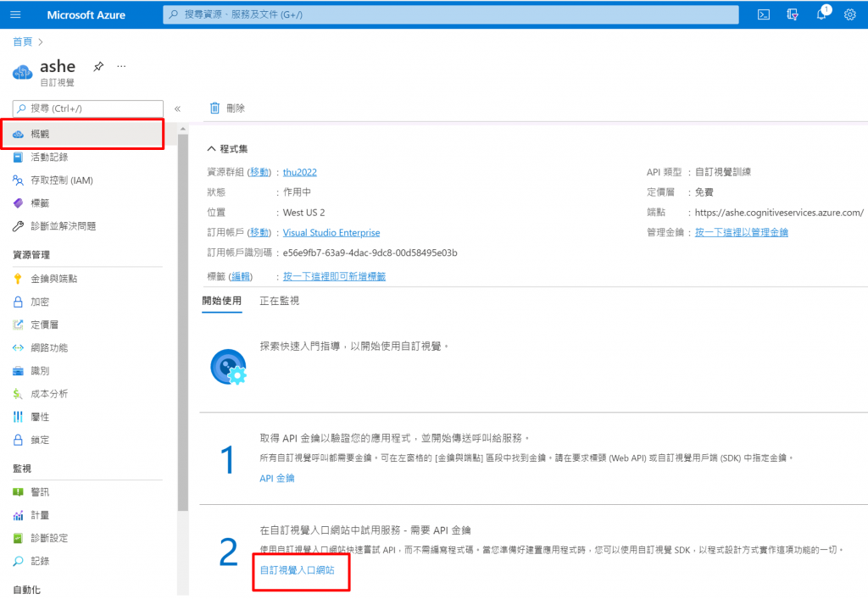Click the sidebar scrollbar up arrow
This screenshot has width=868, height=599.
[183, 129]
